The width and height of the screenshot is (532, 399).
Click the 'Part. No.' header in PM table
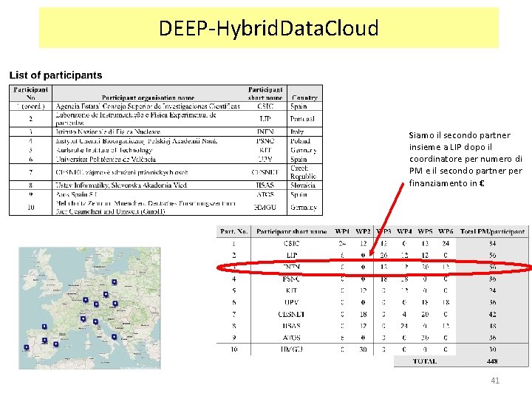point(233,232)
